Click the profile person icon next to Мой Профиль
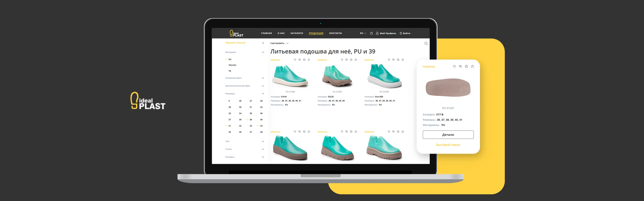Viewport: 644px width, 201px height. (377, 33)
